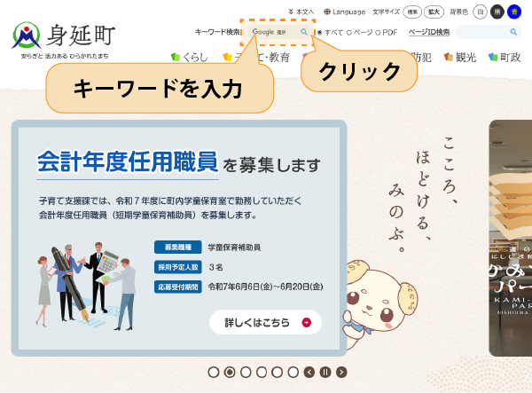Choose the white 白 background color

point(480,12)
